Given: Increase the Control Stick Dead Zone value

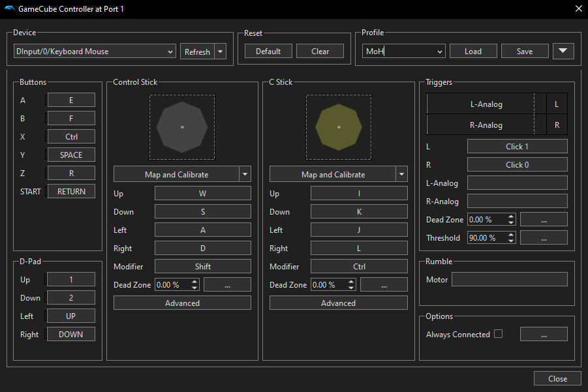Looking at the screenshot, I should tap(195, 282).
